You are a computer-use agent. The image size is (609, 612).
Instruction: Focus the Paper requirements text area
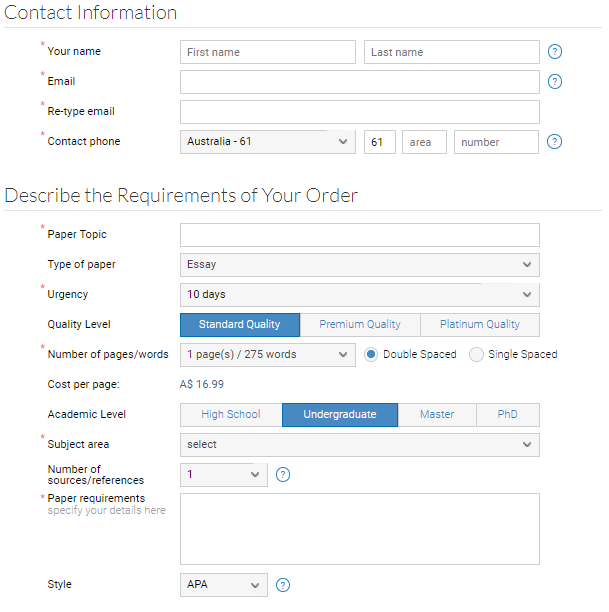(360, 529)
